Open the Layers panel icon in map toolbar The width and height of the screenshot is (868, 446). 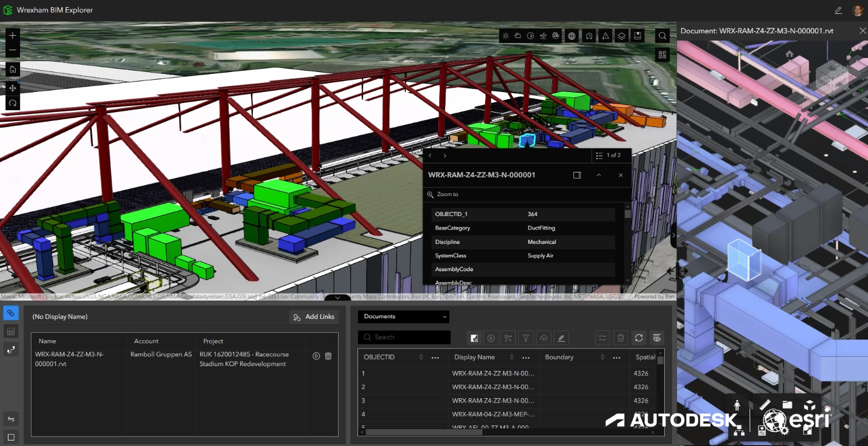click(621, 36)
